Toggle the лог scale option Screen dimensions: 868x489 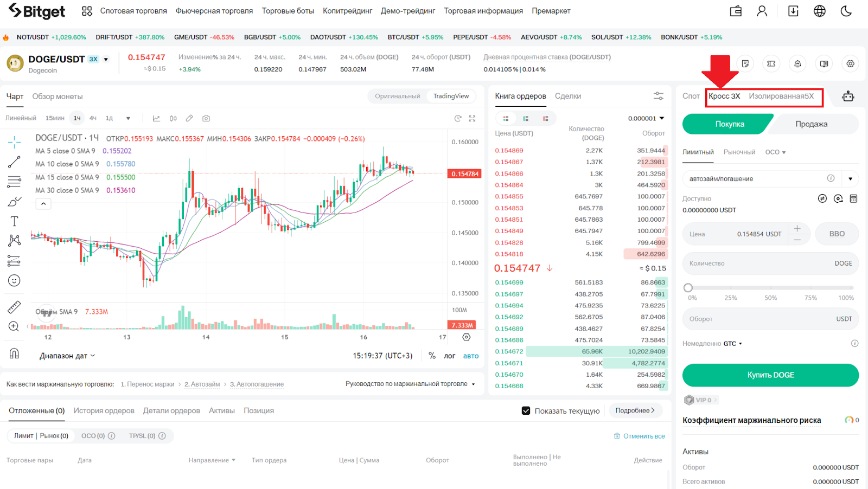pyautogui.click(x=449, y=356)
